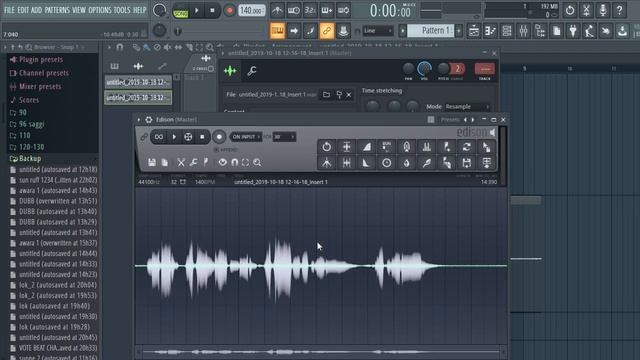
Task: Click the eye view icon in Edison
Action: click(x=222, y=162)
